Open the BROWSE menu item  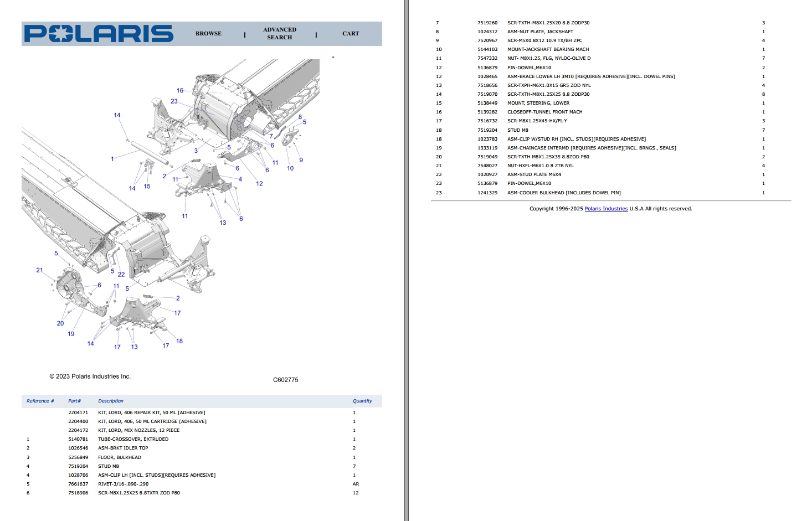coord(208,34)
